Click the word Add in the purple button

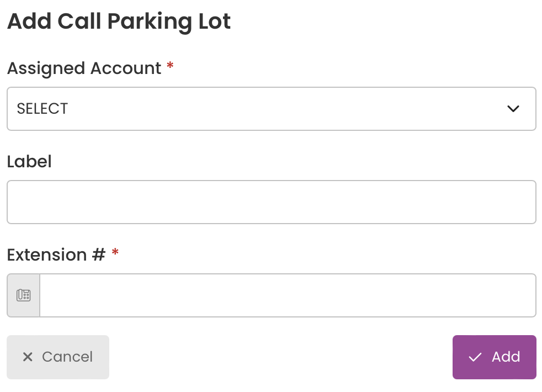tap(506, 357)
